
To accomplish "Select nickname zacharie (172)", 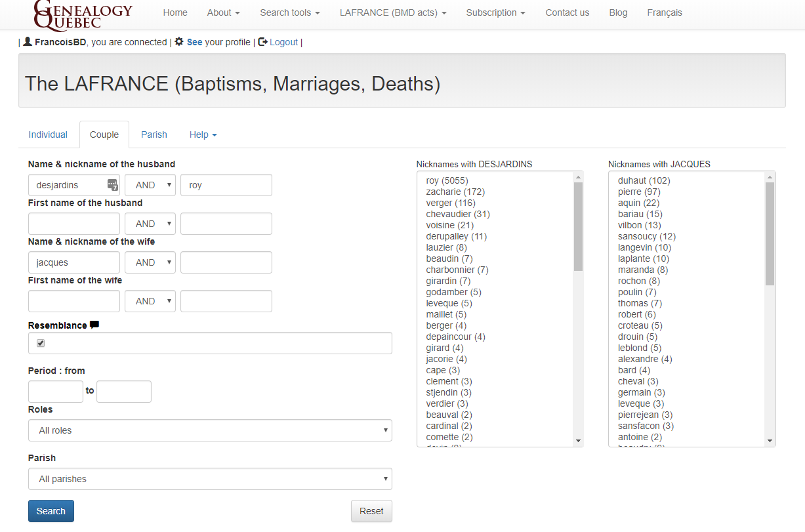I will pyautogui.click(x=455, y=192).
